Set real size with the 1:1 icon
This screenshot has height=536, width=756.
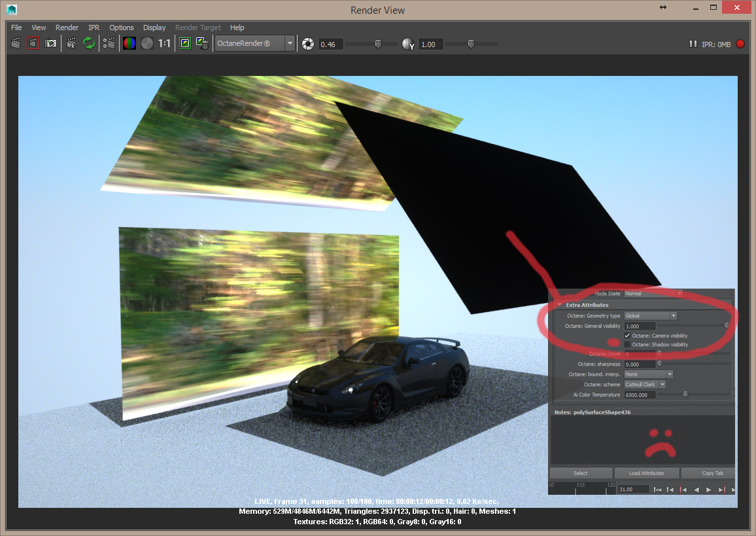pos(164,43)
